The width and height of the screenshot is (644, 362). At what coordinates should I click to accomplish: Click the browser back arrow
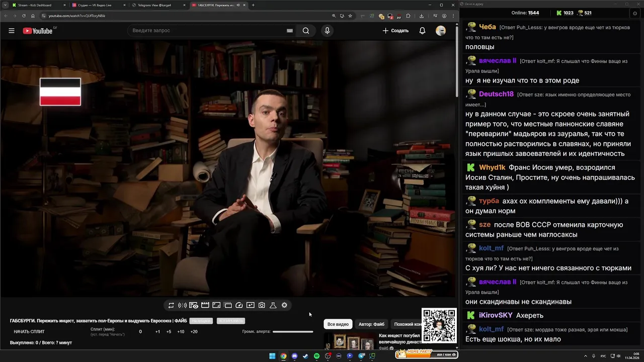pos(5,16)
